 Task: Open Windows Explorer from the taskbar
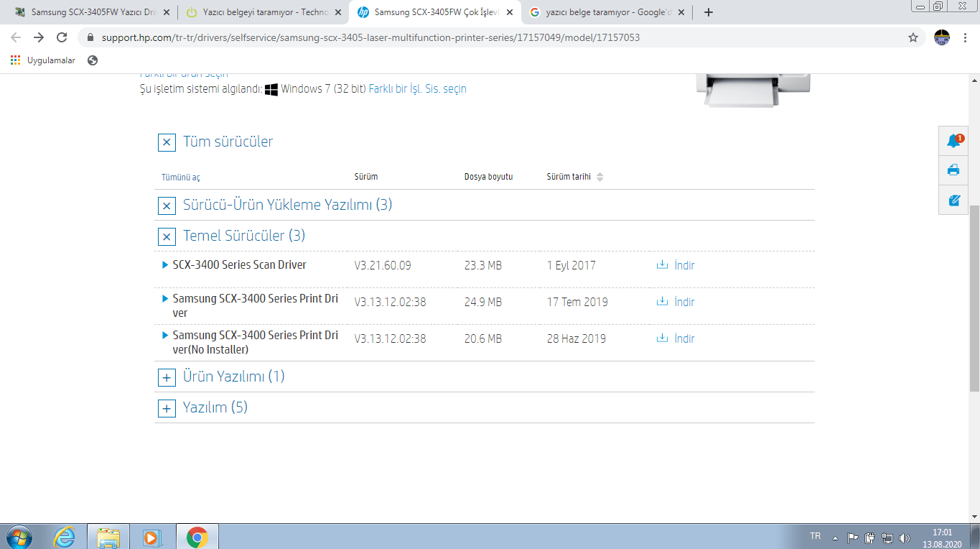[x=108, y=537]
